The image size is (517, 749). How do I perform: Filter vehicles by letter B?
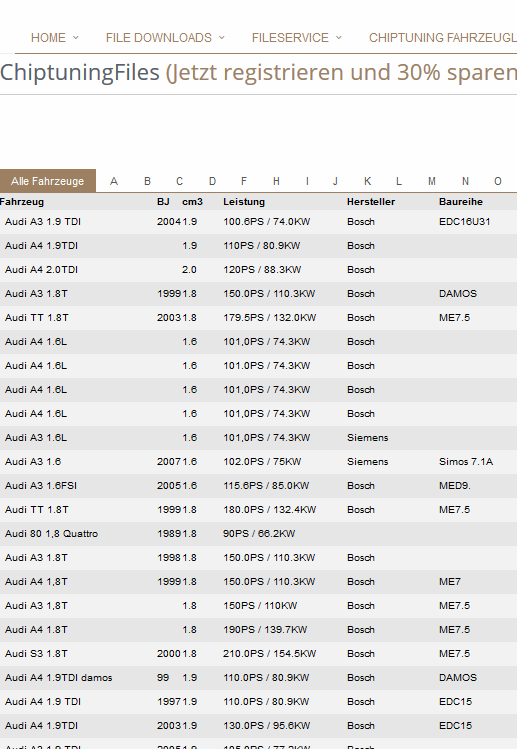tap(147, 181)
